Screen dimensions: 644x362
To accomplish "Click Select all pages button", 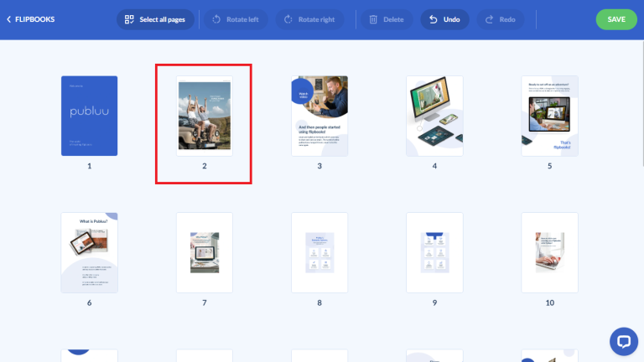I will coord(155,19).
